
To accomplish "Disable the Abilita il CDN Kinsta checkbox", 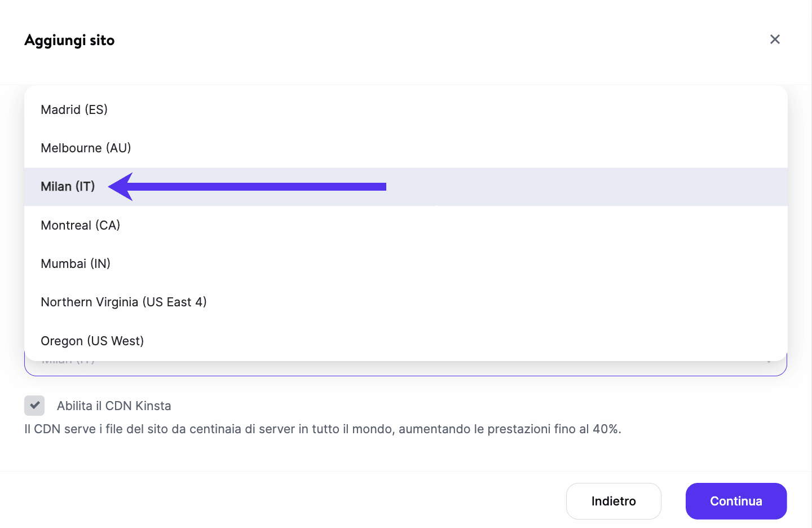I will point(34,406).
